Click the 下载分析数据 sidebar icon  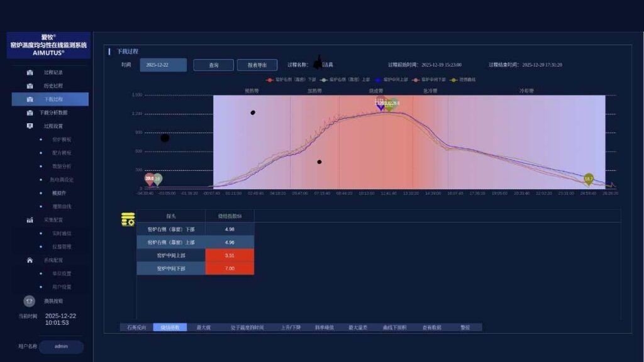(30, 112)
